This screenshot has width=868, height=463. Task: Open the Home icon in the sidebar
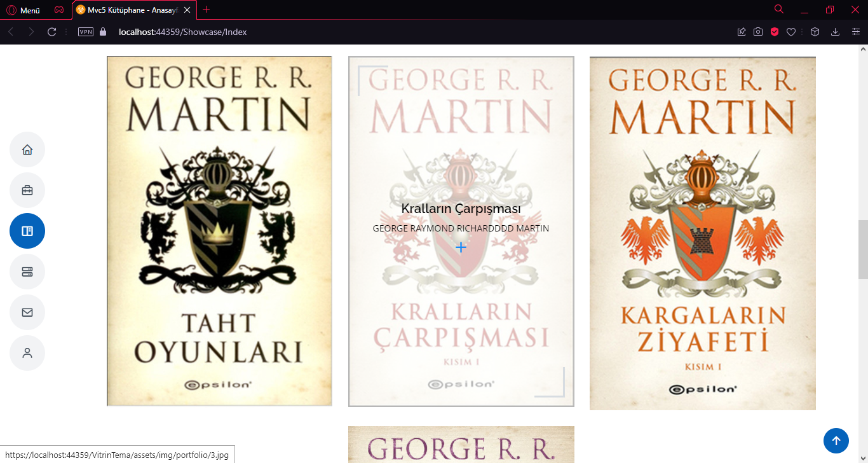(27, 149)
